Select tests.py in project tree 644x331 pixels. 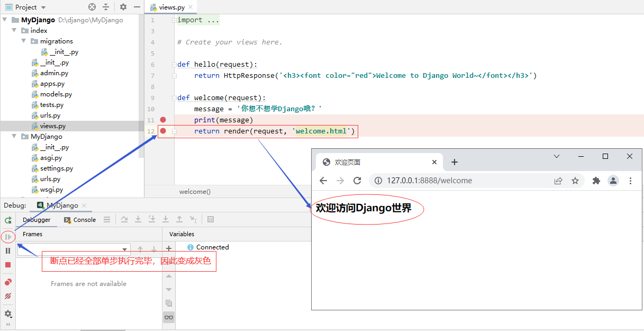(47, 105)
